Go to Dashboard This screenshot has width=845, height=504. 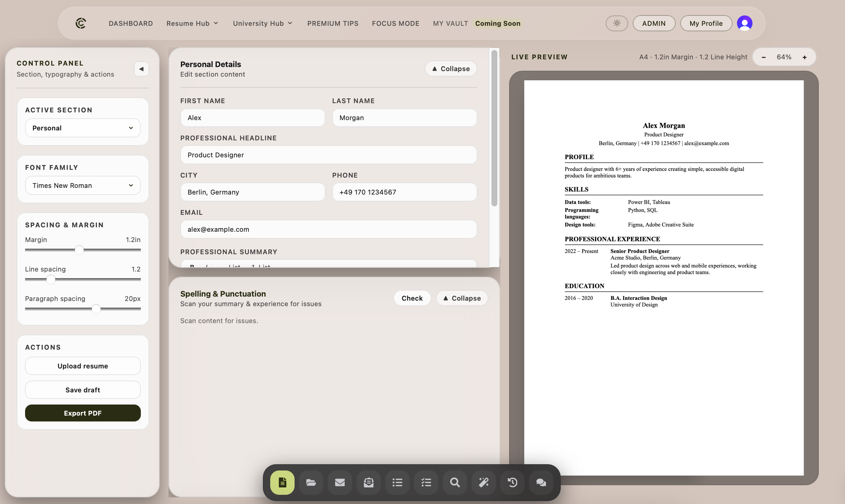point(131,23)
